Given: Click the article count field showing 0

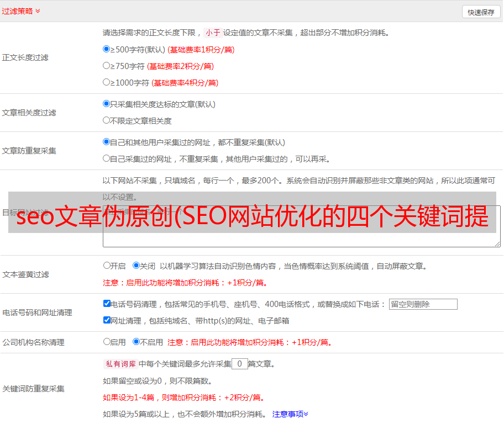Looking at the screenshot, I should pos(239,364).
